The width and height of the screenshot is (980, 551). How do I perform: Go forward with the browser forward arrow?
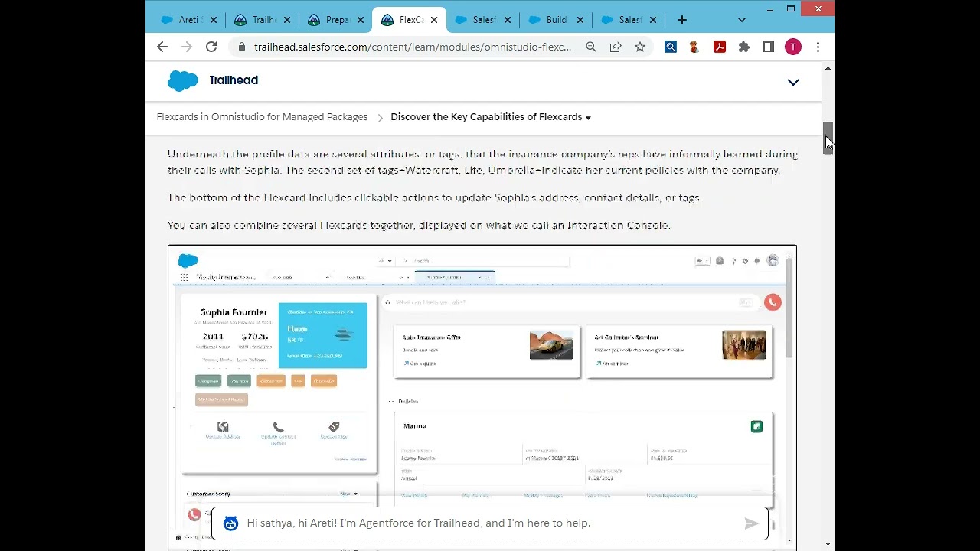click(x=186, y=47)
